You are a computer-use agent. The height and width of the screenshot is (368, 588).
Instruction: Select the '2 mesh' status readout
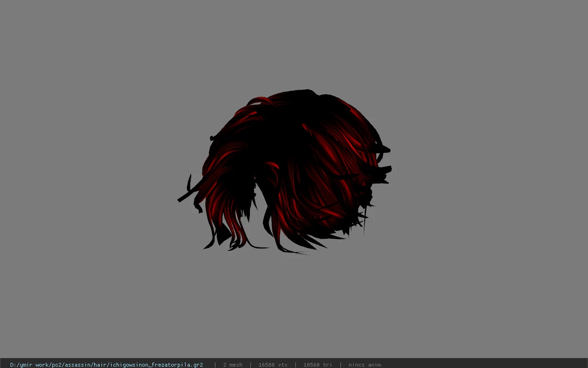(232, 365)
